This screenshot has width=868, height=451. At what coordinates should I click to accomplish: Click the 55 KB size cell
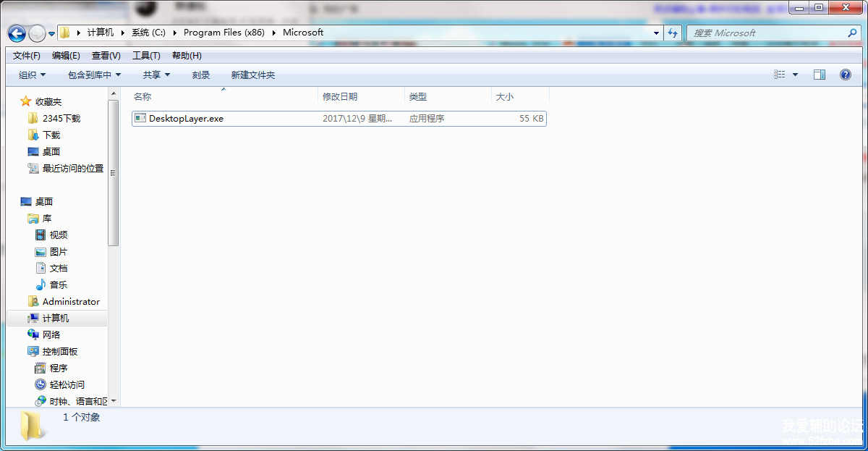click(531, 119)
